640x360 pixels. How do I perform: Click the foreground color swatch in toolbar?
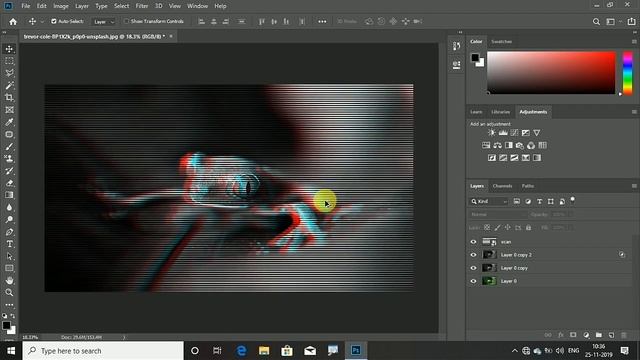click(6, 325)
